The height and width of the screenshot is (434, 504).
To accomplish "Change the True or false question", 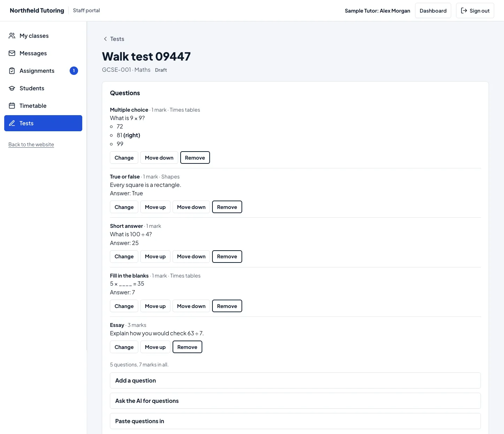I will [124, 207].
